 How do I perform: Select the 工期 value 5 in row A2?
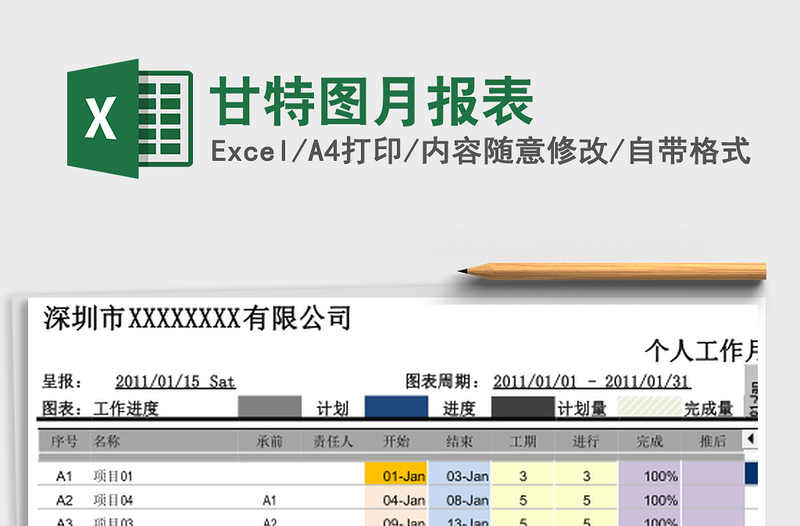click(523, 498)
